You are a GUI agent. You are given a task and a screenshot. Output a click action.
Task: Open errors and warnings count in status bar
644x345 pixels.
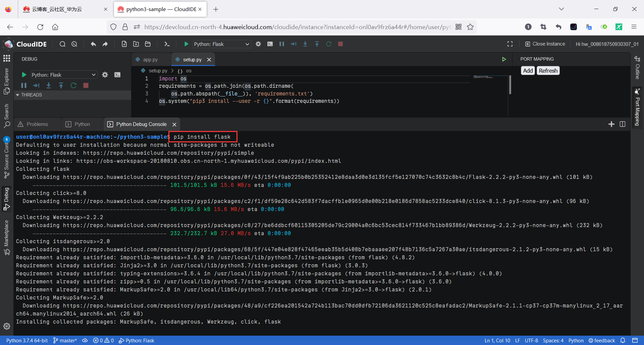[x=103, y=341]
